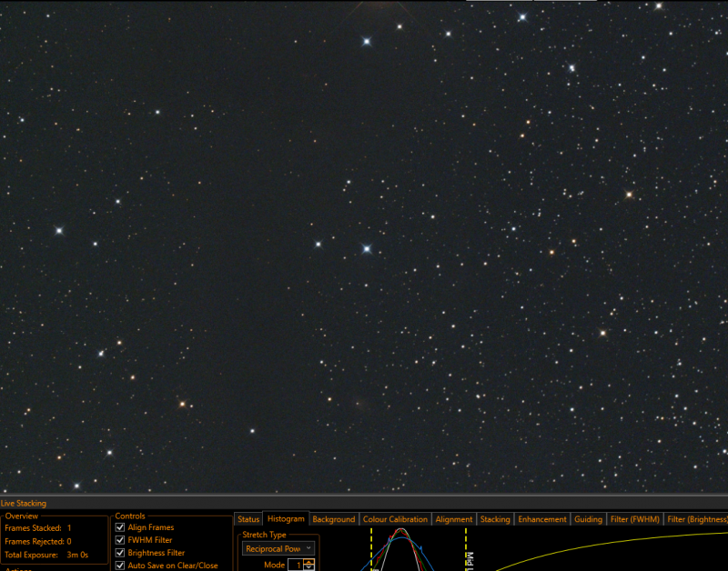This screenshot has width=728, height=571.
Task: Switch to the Background tab
Action: coord(333,519)
